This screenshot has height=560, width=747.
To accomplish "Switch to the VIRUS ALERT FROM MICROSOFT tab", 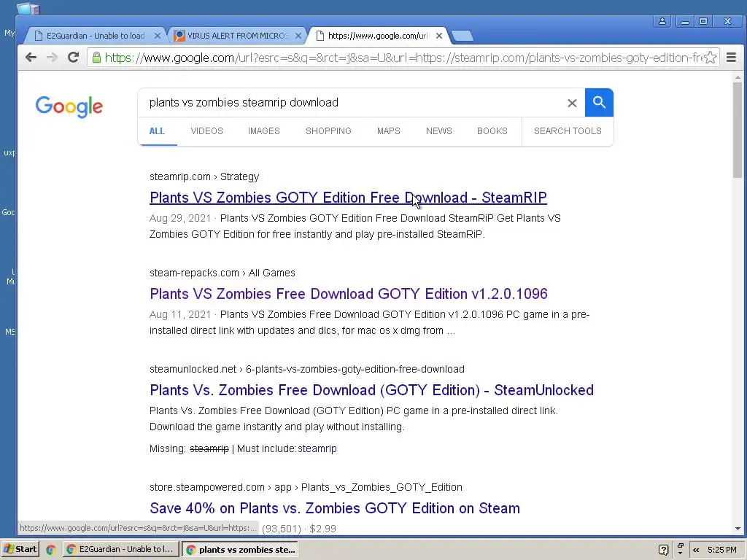I will point(237,36).
